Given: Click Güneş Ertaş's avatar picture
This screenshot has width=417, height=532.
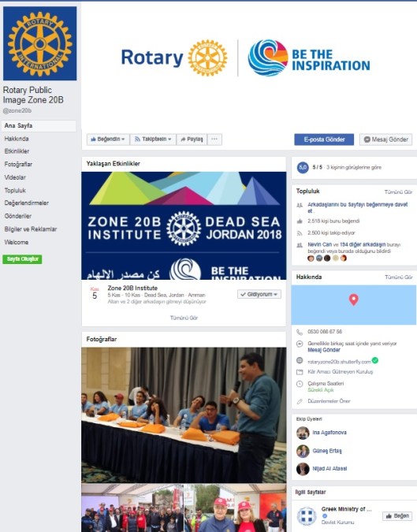Looking at the screenshot, I should coord(303,451).
